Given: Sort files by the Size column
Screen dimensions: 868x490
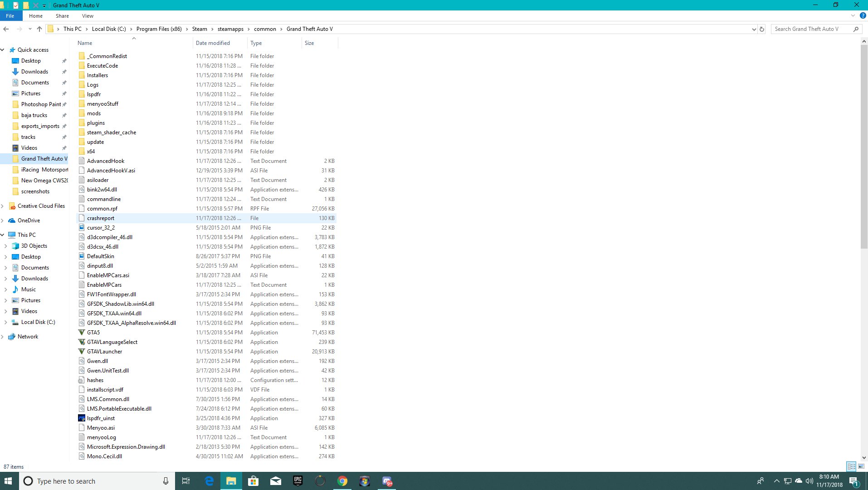Looking at the screenshot, I should click(319, 43).
